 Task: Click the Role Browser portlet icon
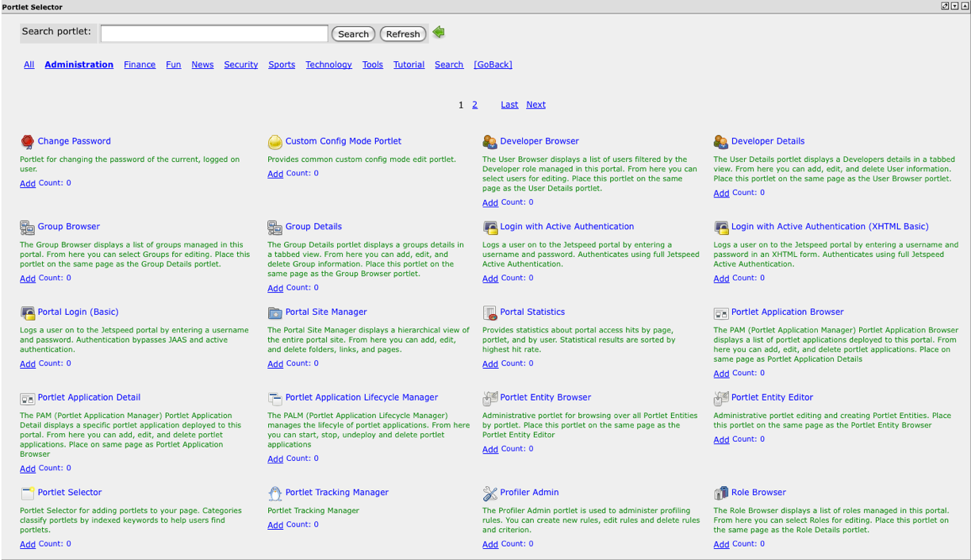pos(721,493)
